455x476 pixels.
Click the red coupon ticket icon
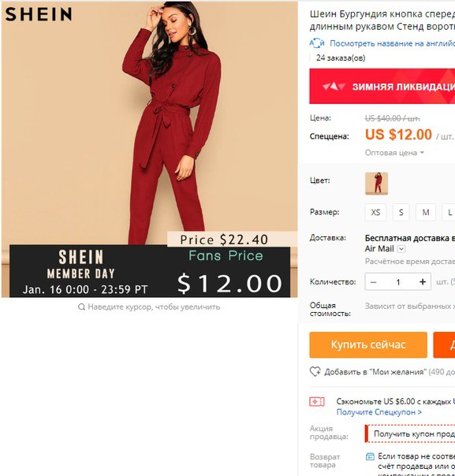317,402
